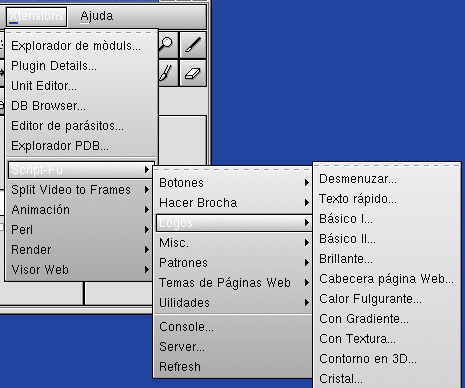465x388 pixels.
Task: Expand Split Video to Frames submenu
Action: 81,190
